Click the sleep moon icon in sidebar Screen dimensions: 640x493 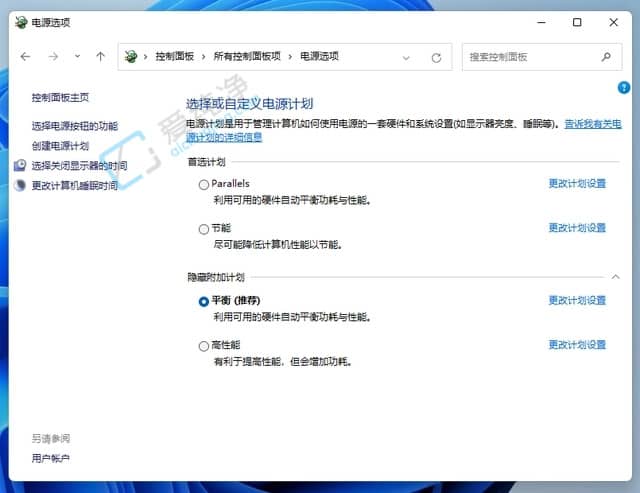pyautogui.click(x=20, y=185)
